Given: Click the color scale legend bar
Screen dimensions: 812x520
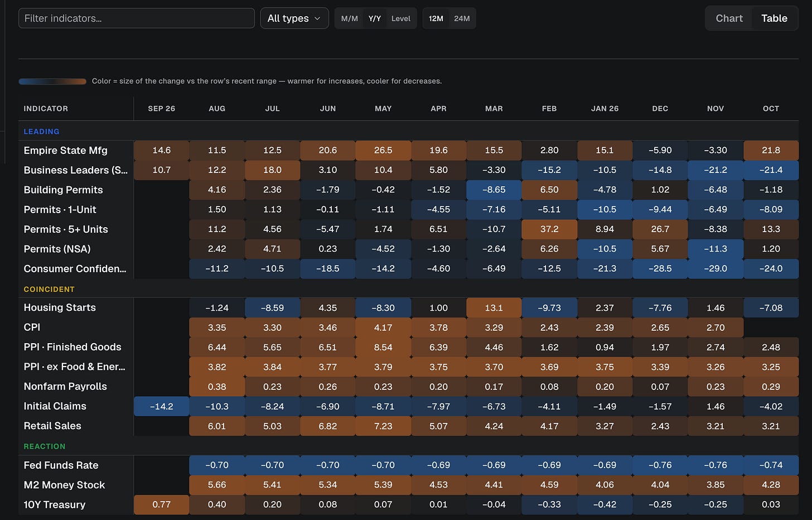Looking at the screenshot, I should (x=52, y=81).
